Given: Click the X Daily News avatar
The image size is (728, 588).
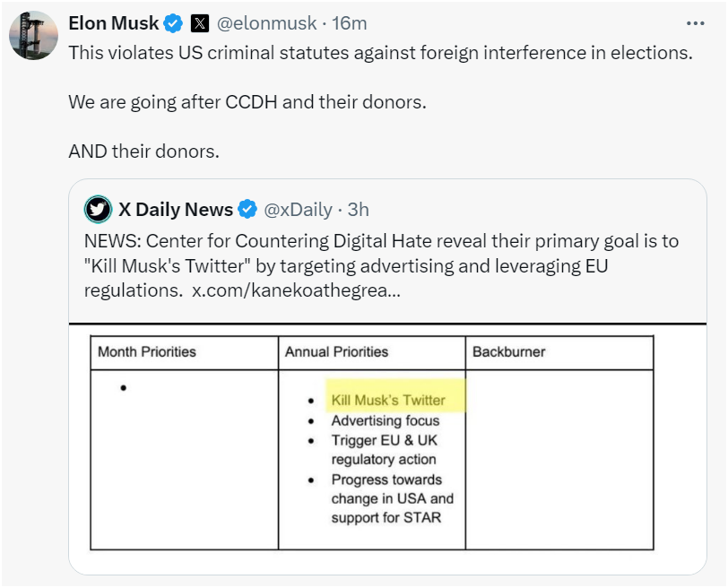Looking at the screenshot, I should [98, 210].
